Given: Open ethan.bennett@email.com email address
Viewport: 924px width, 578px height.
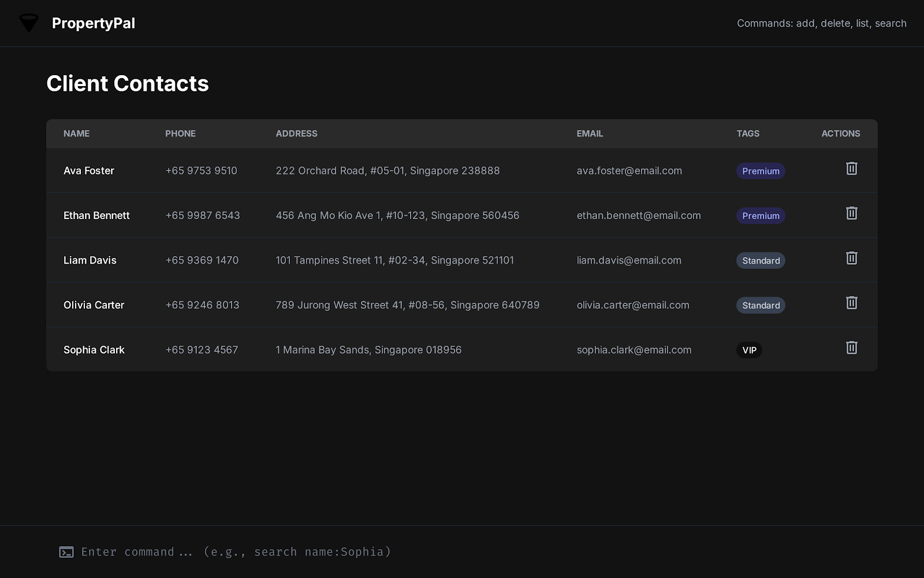Looking at the screenshot, I should pyautogui.click(x=638, y=216).
